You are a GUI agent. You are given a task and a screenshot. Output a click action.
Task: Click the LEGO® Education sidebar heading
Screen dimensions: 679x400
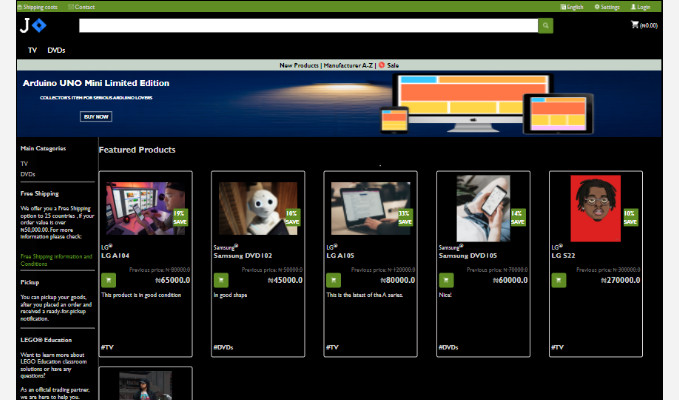(46, 340)
